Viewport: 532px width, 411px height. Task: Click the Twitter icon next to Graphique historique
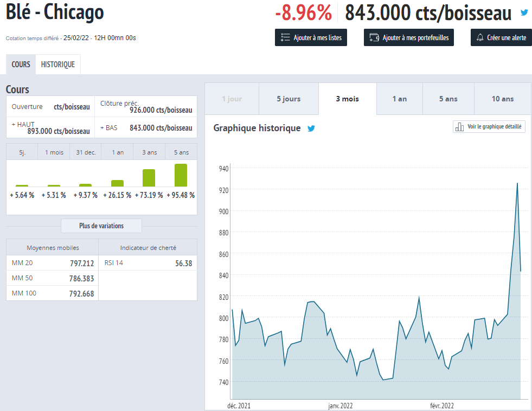coord(311,128)
